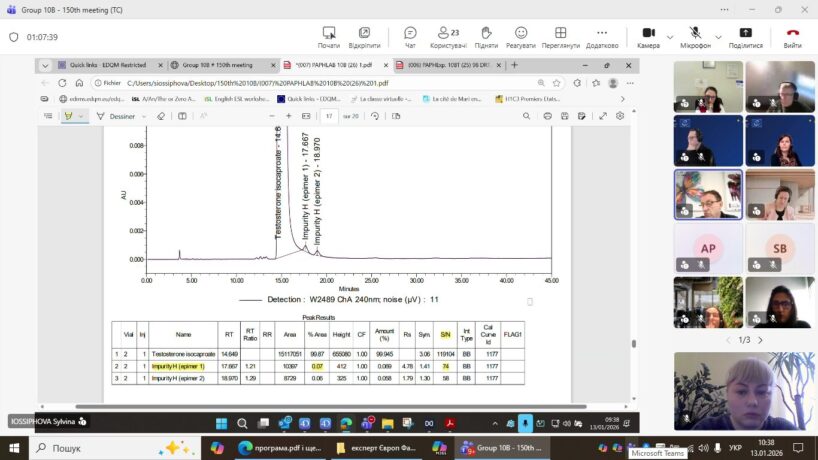Viewport: 818px width, 460px height.
Task: Unmute the microphone (Мікрофон)
Action: tap(693, 37)
